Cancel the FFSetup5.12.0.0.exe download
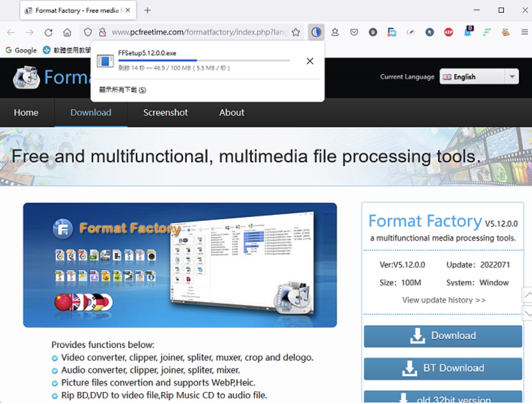 coord(310,61)
